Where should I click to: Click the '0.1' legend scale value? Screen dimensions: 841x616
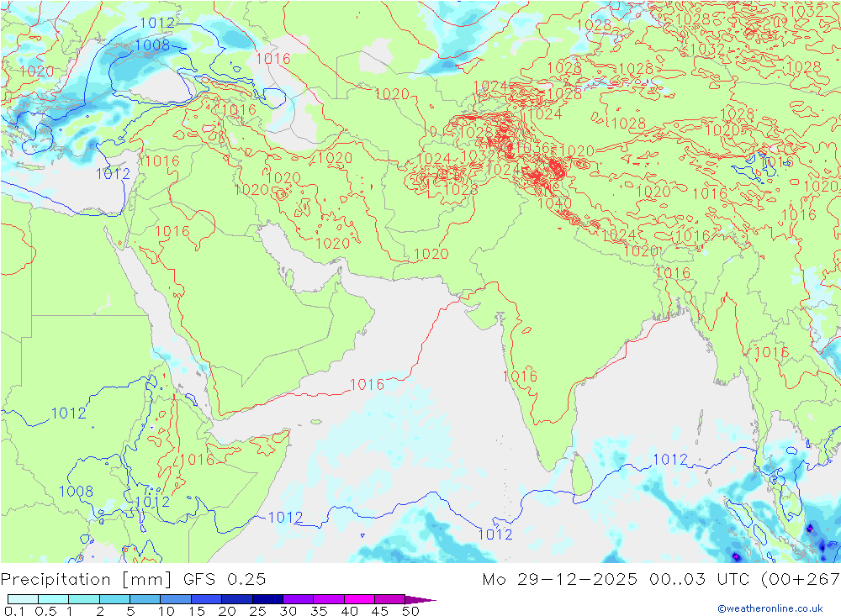(x=14, y=611)
